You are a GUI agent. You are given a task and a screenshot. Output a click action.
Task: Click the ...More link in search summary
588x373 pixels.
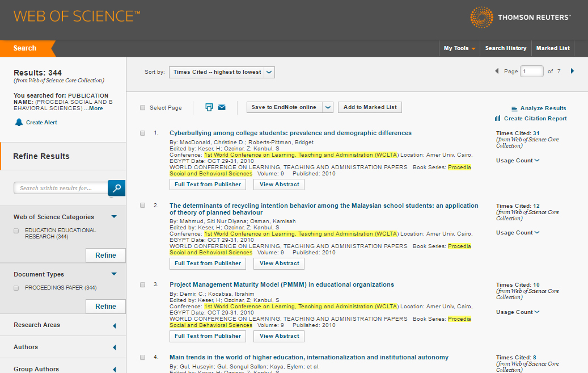click(x=94, y=108)
